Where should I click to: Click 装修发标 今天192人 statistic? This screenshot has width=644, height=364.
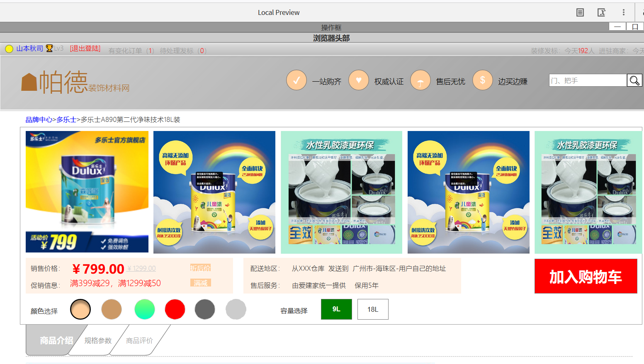tap(563, 51)
